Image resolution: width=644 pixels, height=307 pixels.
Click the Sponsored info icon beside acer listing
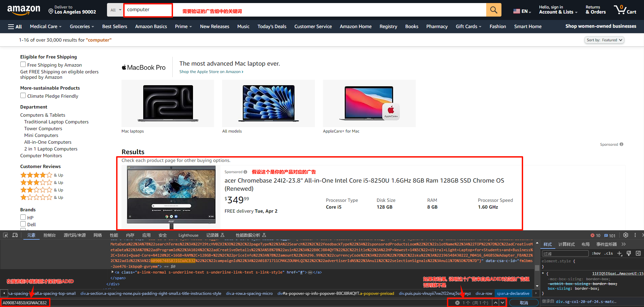(245, 172)
